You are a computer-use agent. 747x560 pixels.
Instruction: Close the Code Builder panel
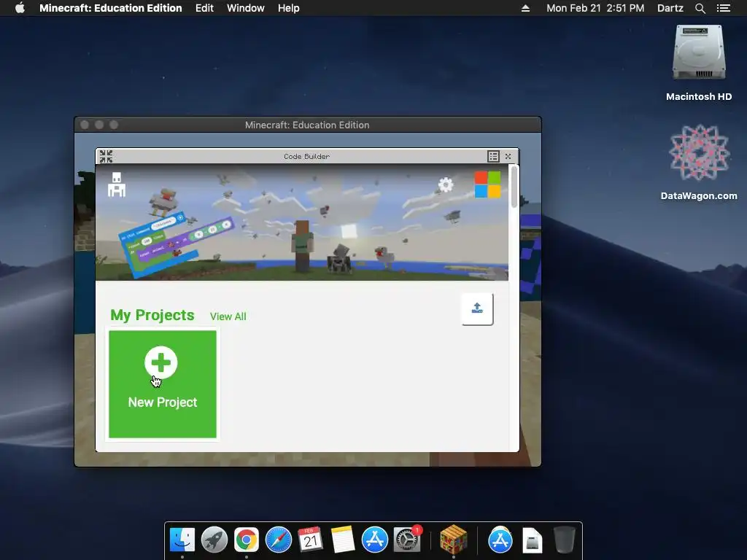tap(508, 156)
